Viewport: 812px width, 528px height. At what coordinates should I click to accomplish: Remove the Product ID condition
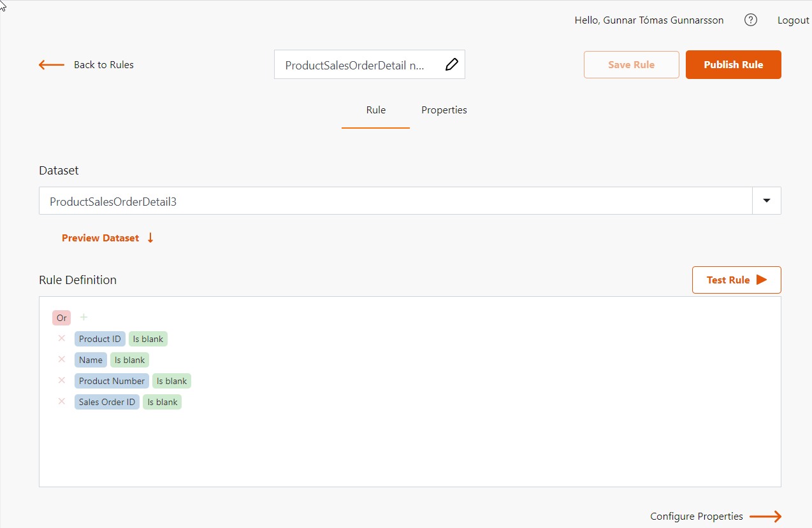(x=62, y=338)
